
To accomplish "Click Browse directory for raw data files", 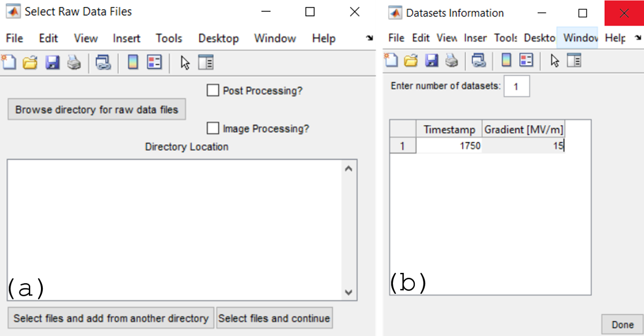I will (97, 109).
